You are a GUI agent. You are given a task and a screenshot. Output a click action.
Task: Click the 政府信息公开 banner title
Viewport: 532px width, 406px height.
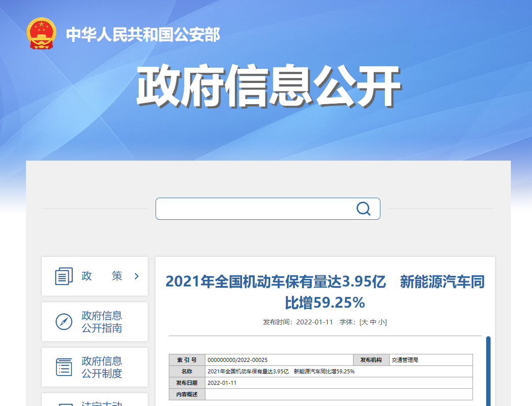pyautogui.click(x=266, y=86)
